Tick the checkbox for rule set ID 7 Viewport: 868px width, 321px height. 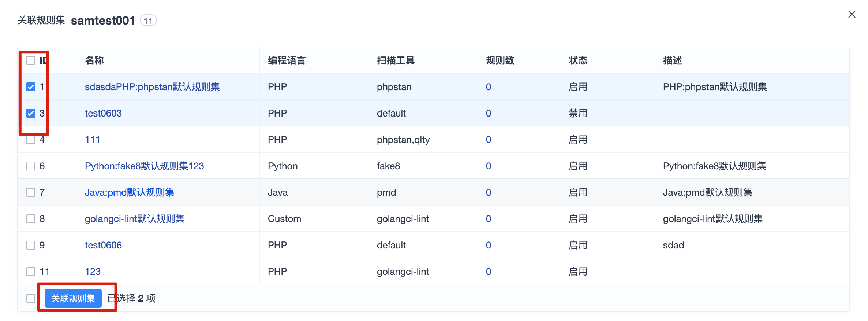(31, 192)
